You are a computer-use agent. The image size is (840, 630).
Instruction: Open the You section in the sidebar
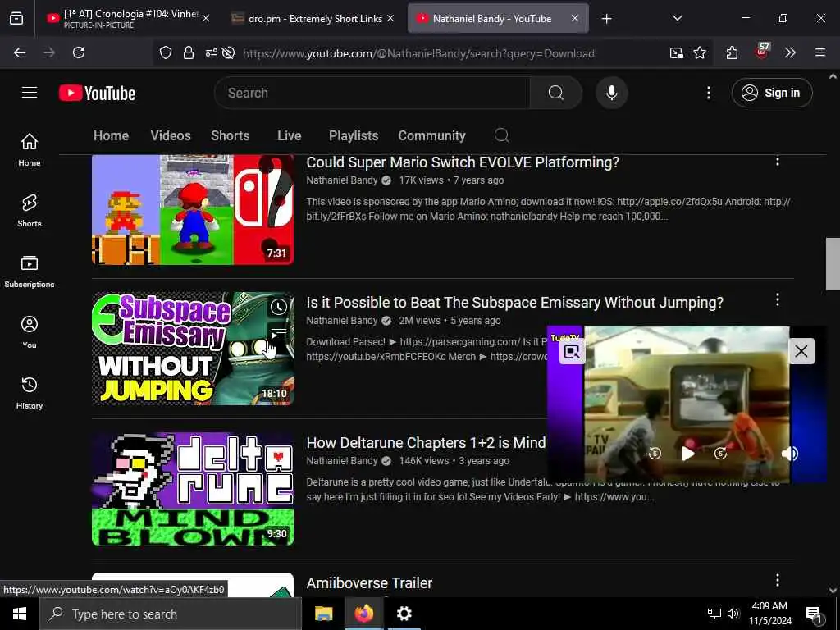tap(30, 331)
